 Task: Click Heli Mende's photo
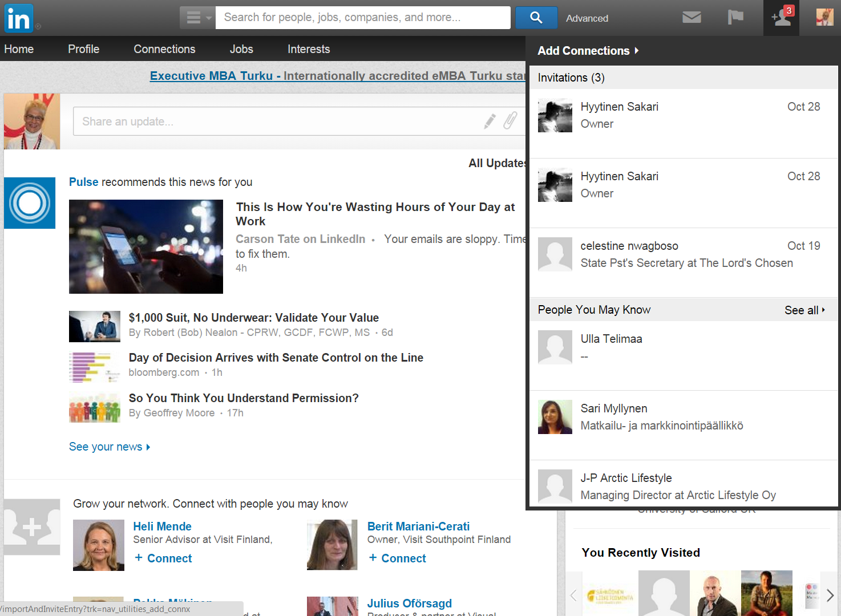click(x=99, y=545)
